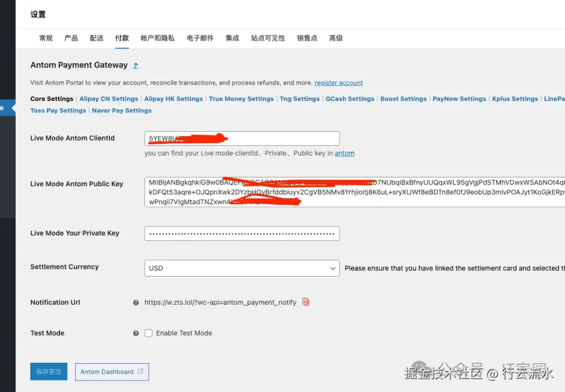Open the 集成 settings tab
Viewport: 565px width, 392px height.
tap(232, 38)
